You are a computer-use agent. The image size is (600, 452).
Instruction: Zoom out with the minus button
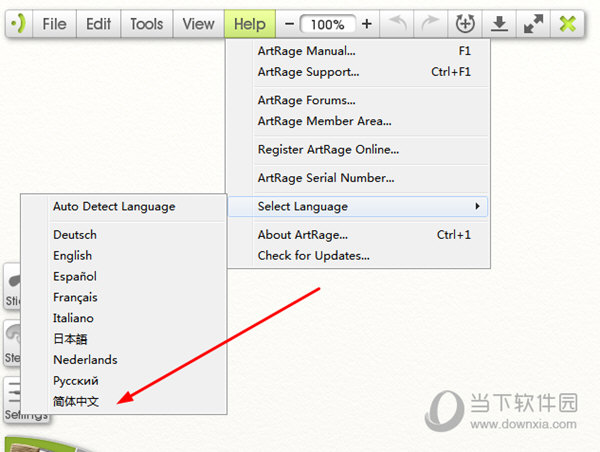coord(289,24)
